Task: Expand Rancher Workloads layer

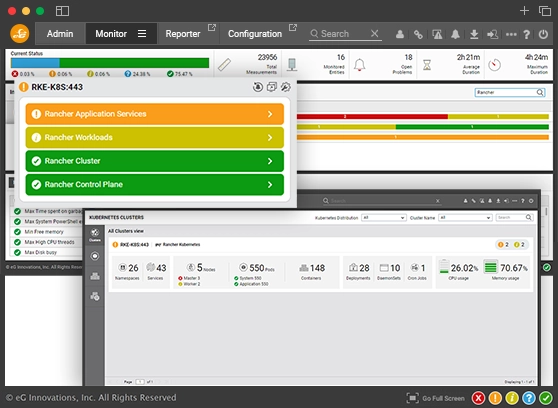Action: [x=155, y=137]
